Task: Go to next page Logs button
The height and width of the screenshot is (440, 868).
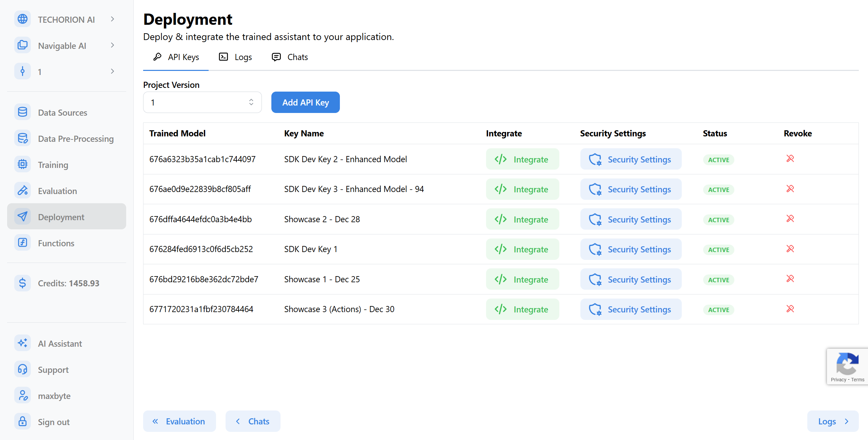Action: click(832, 421)
